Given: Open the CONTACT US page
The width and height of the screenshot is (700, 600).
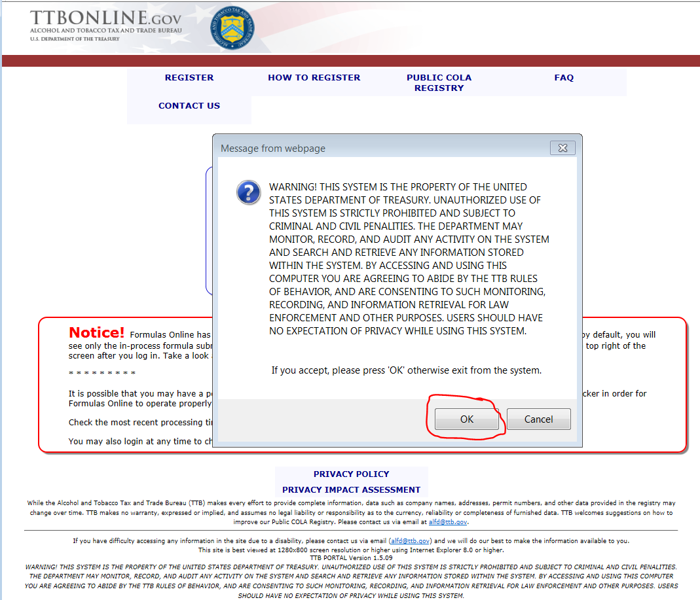Looking at the screenshot, I should [x=189, y=106].
